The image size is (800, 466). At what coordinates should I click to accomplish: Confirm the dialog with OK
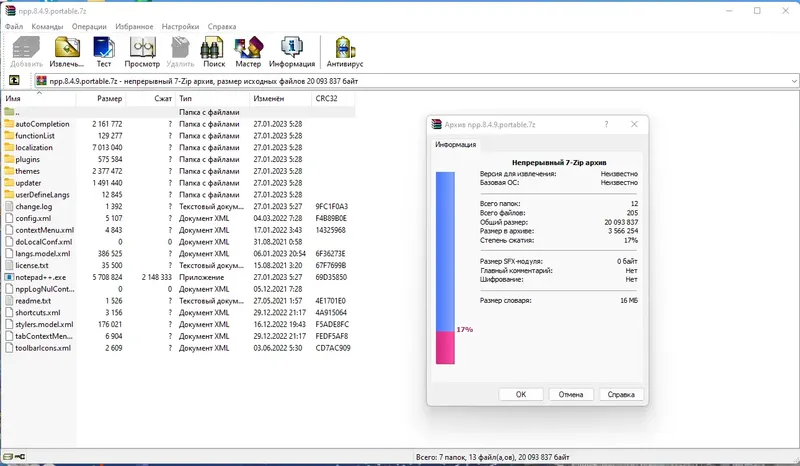tap(520, 394)
